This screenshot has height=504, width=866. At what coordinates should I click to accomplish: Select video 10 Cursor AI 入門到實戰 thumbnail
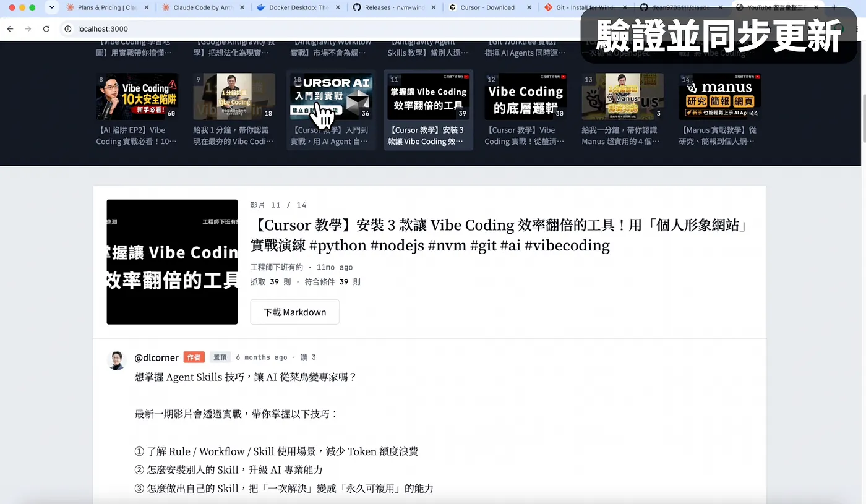point(331,96)
